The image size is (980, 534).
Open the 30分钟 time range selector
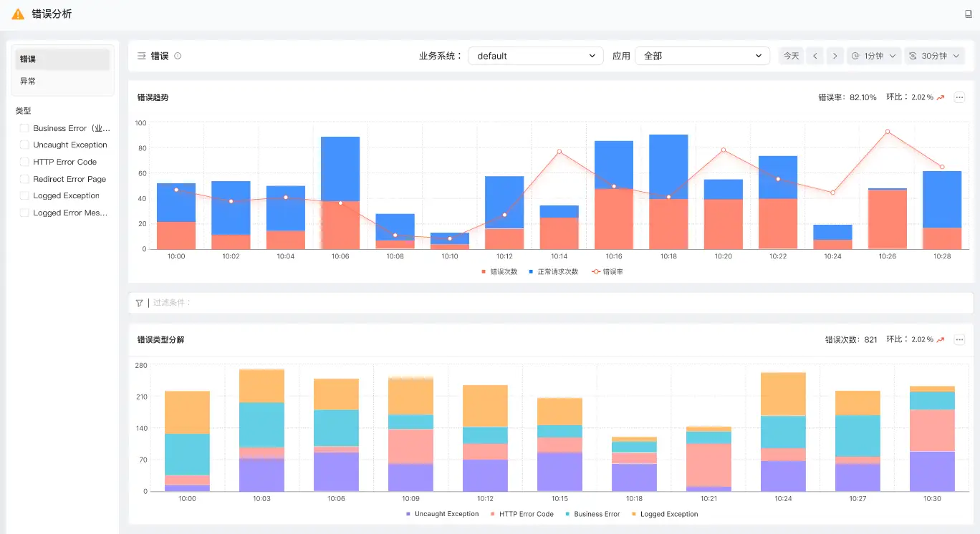(934, 56)
